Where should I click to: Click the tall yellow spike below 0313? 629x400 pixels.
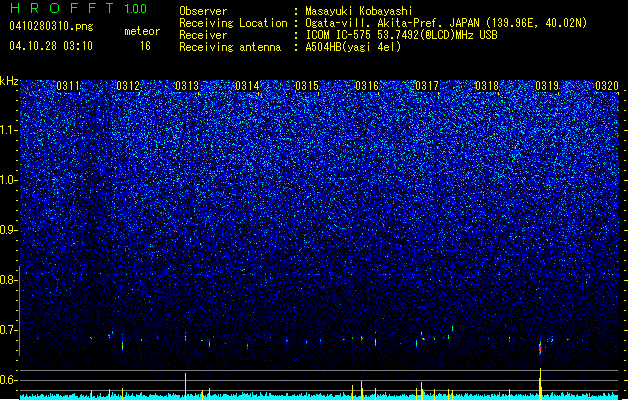185,386
